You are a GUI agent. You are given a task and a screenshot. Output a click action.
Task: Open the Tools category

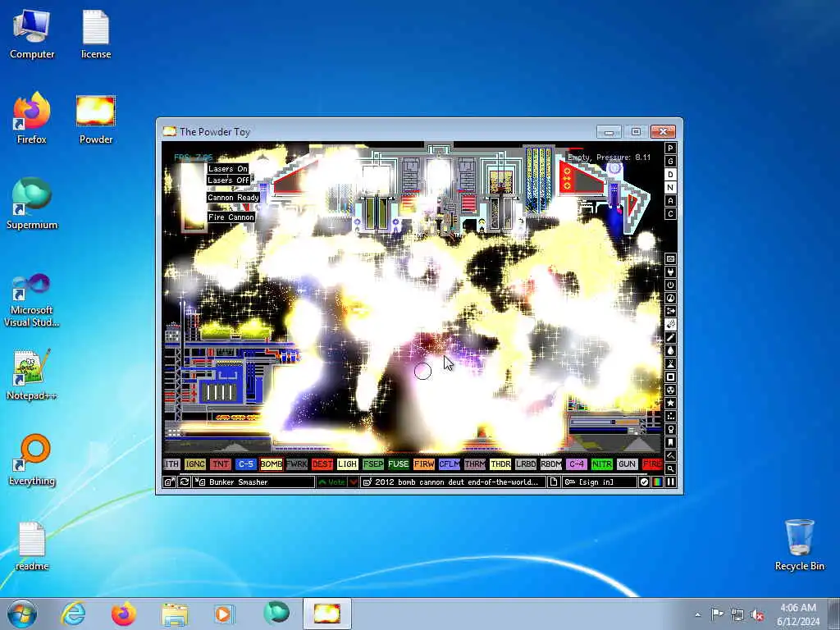click(x=670, y=429)
